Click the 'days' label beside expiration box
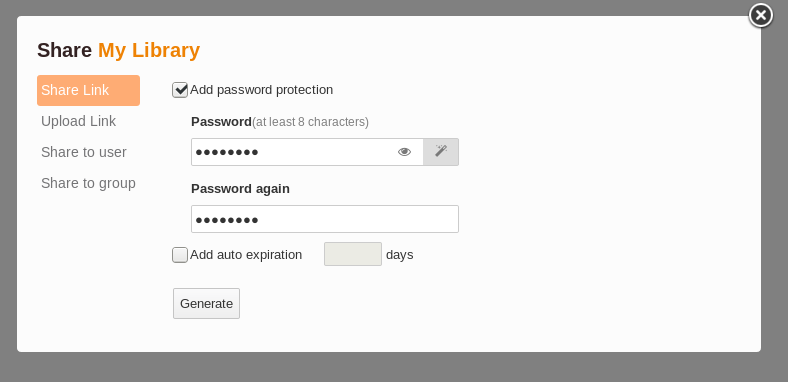 click(400, 255)
